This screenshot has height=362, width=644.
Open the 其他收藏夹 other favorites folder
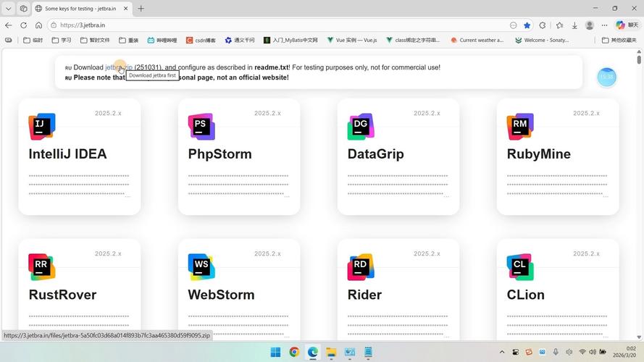click(x=619, y=41)
